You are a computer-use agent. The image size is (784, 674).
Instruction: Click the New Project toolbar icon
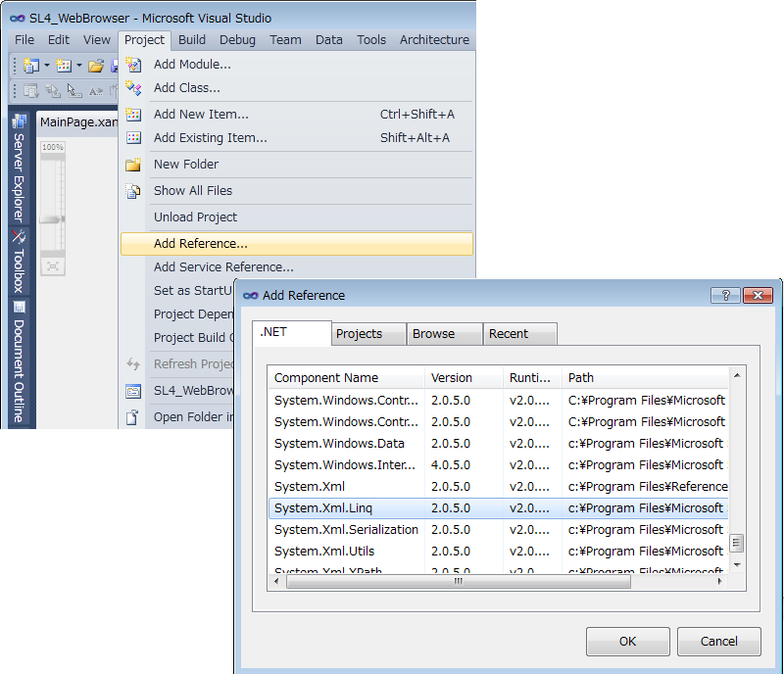31,66
